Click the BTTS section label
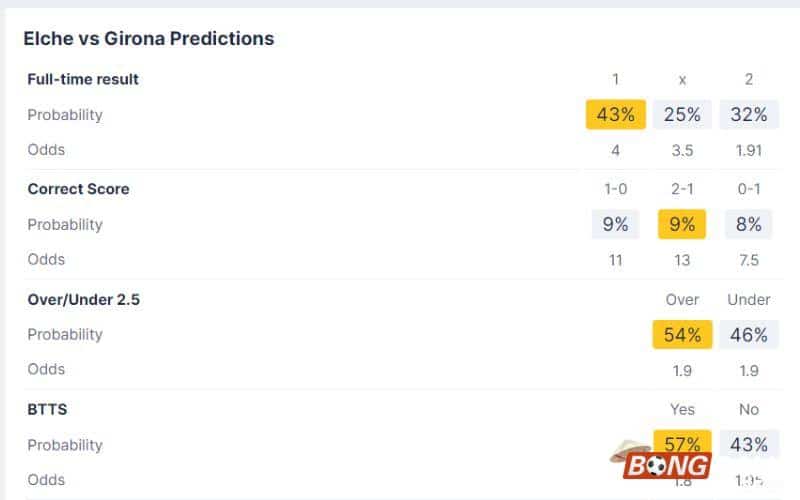The image size is (800, 500). (x=47, y=409)
